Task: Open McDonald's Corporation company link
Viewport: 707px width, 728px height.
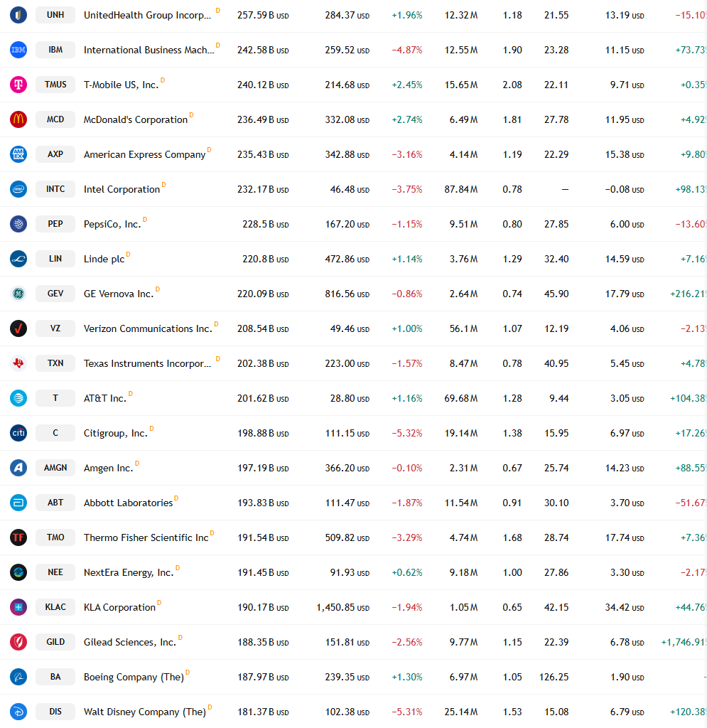Action: tap(136, 119)
